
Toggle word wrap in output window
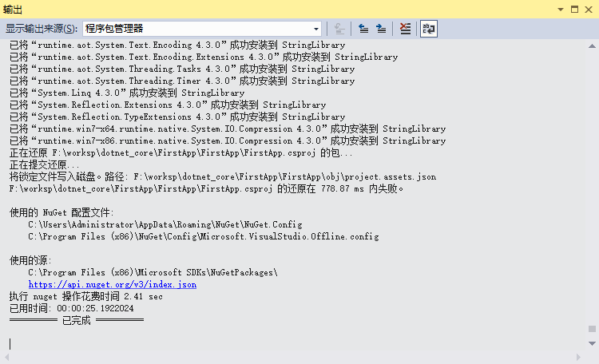(x=429, y=29)
